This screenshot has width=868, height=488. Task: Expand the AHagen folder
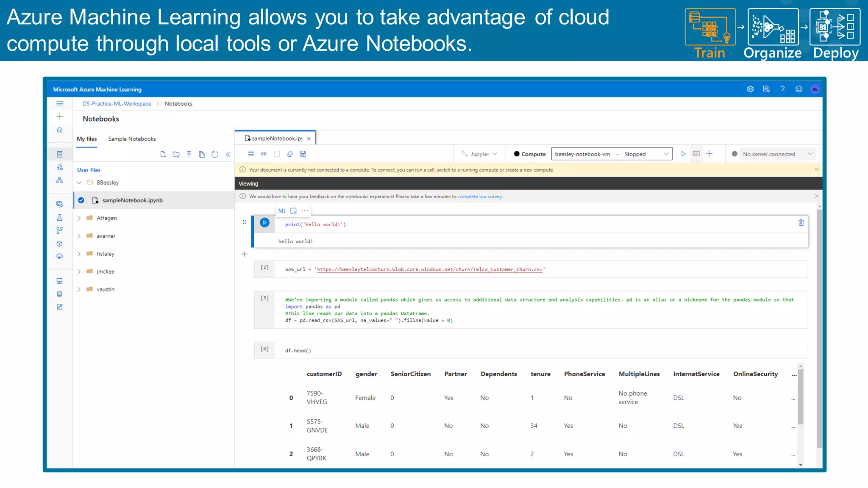(79, 218)
